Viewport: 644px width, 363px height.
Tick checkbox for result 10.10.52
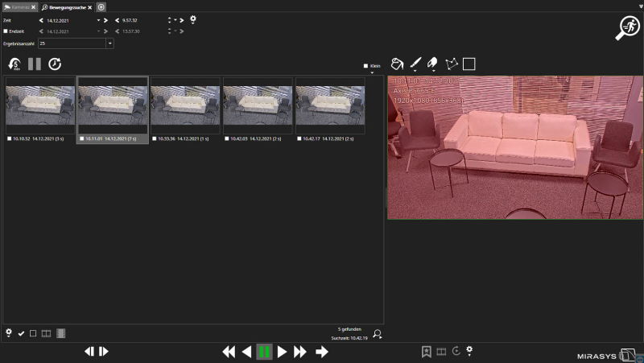[9, 138]
